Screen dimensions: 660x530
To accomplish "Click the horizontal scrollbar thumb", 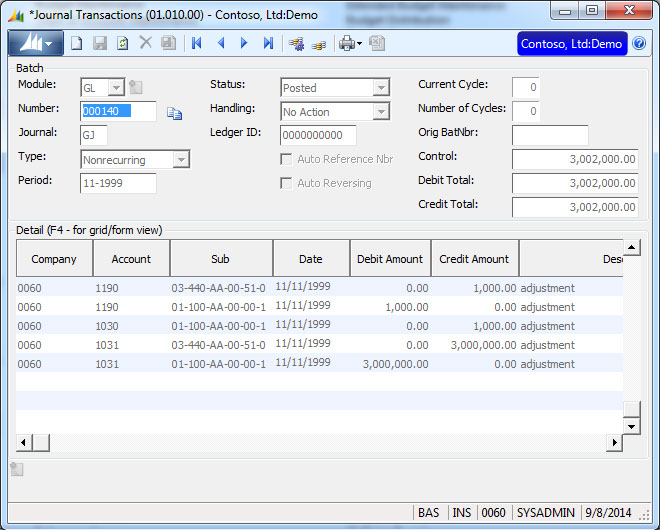I will click(41, 442).
